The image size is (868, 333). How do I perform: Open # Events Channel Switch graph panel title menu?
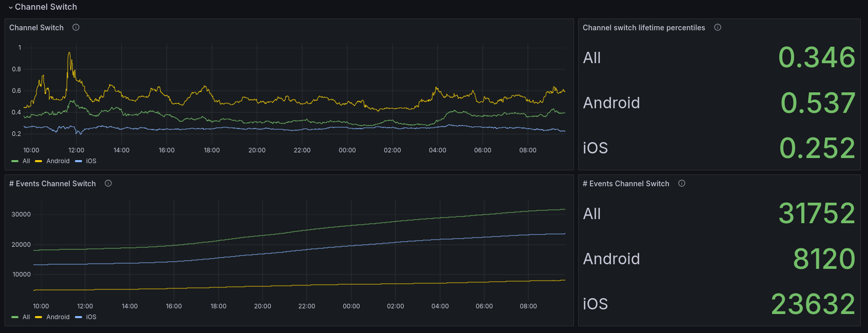click(52, 184)
